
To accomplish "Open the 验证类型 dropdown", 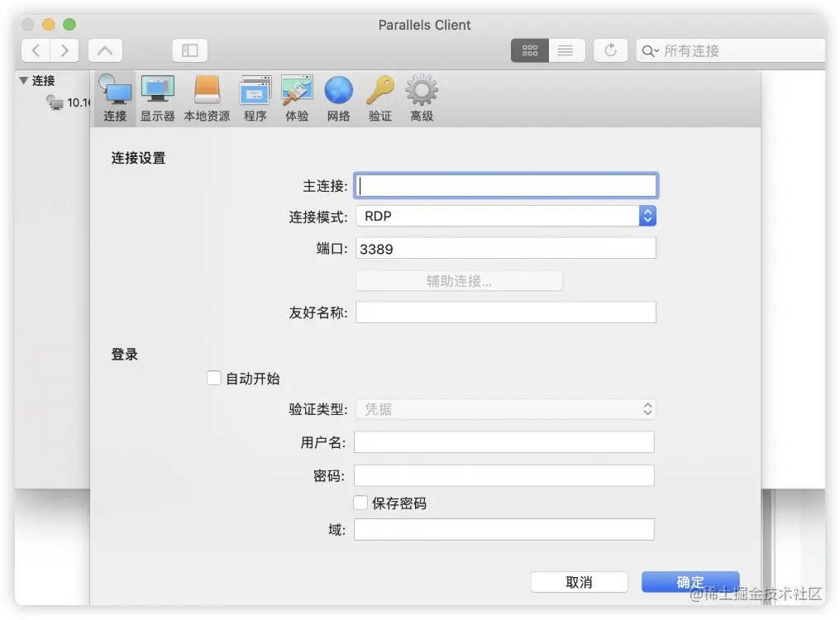I will pyautogui.click(x=506, y=409).
